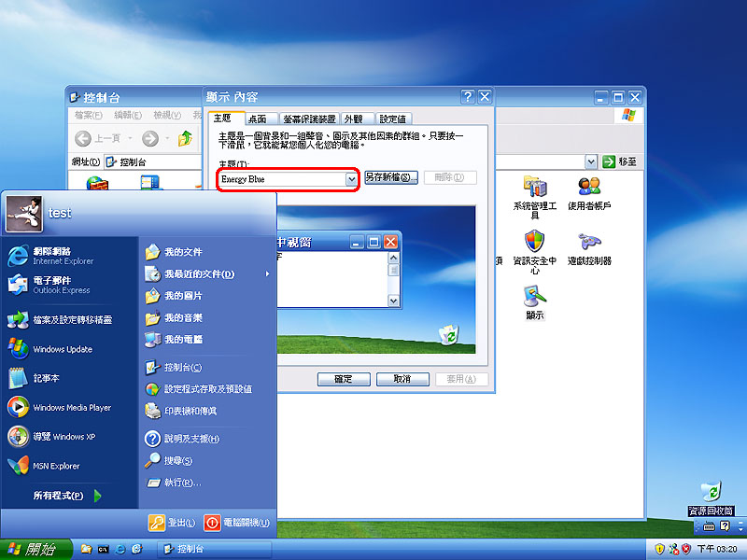Open 資訊安全中心 in the Control Panel window
The image size is (747, 560).
click(534, 252)
